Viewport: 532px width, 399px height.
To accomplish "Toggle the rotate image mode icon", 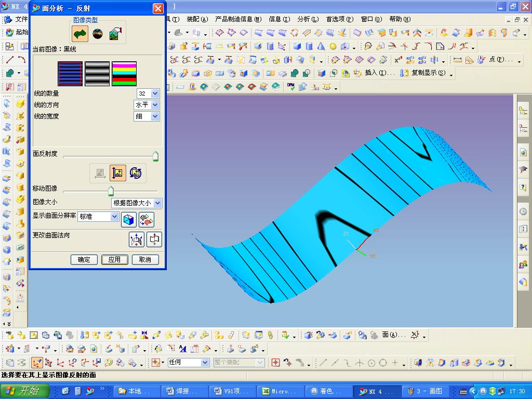I will (x=136, y=173).
